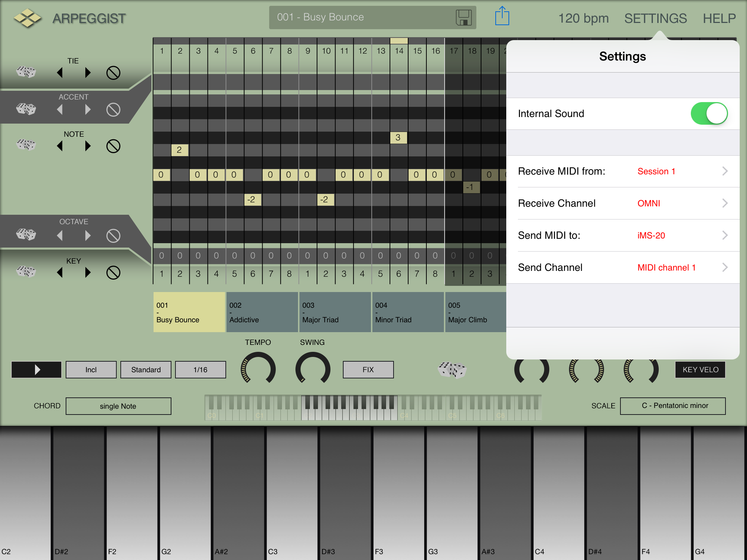Open the C - Pentatonic minor scale selector
The width and height of the screenshot is (747, 560).
[673, 406]
